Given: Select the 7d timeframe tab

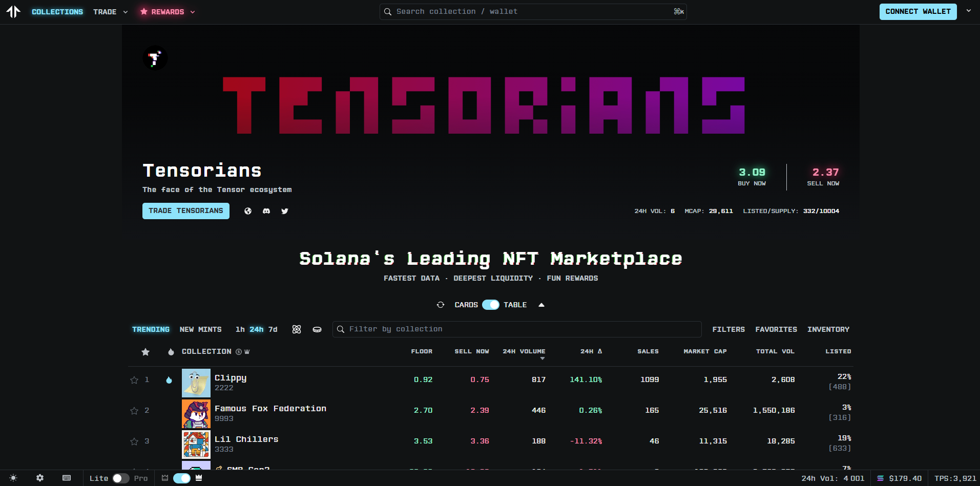Looking at the screenshot, I should coord(273,329).
